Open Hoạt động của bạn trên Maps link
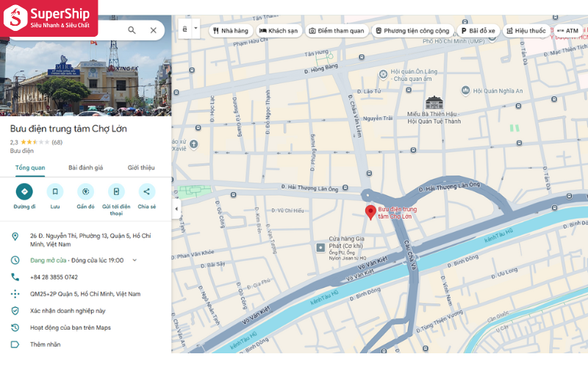 pyautogui.click(x=71, y=328)
